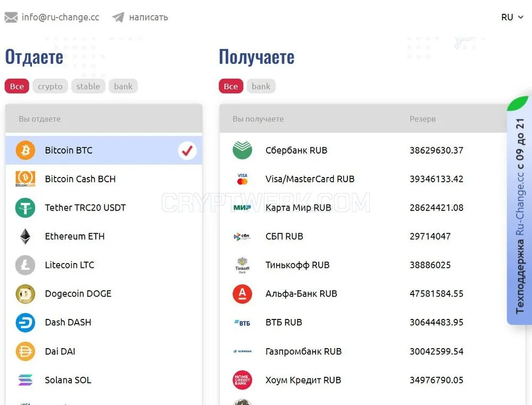This screenshot has width=532, height=405.
Task: Click the Вы получаете column header
Action: pyautogui.click(x=258, y=119)
